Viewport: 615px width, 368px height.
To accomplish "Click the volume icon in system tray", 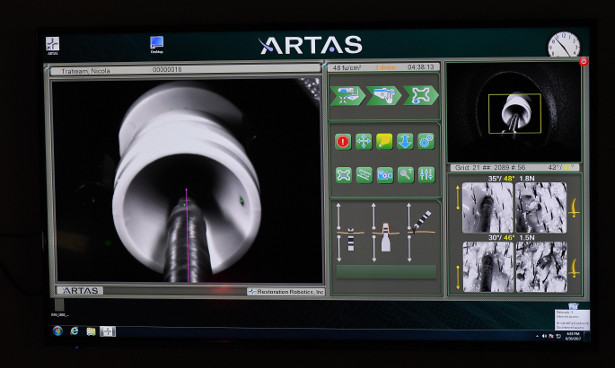I will pos(544,336).
